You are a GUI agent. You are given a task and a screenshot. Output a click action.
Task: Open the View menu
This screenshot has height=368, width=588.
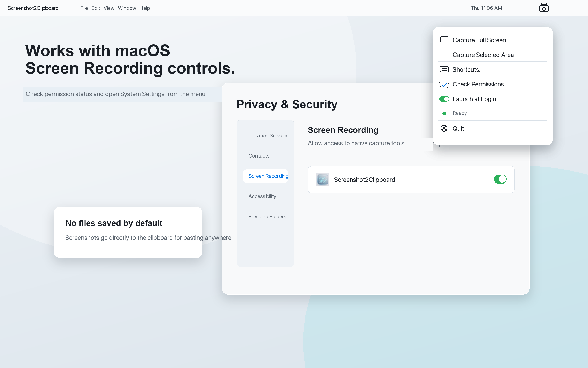tap(109, 8)
